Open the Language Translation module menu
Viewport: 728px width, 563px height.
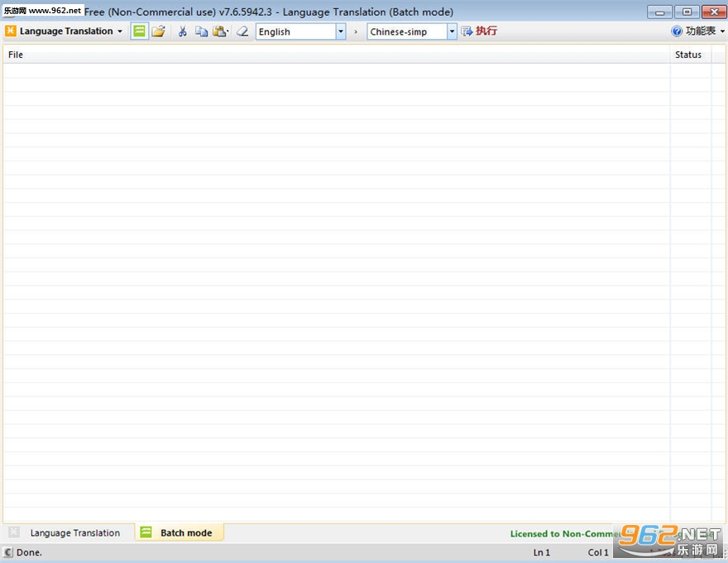pyautogui.click(x=64, y=31)
